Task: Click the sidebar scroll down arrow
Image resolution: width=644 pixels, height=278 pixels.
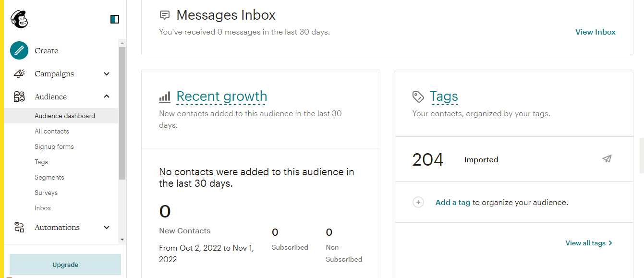Action: 122,239
